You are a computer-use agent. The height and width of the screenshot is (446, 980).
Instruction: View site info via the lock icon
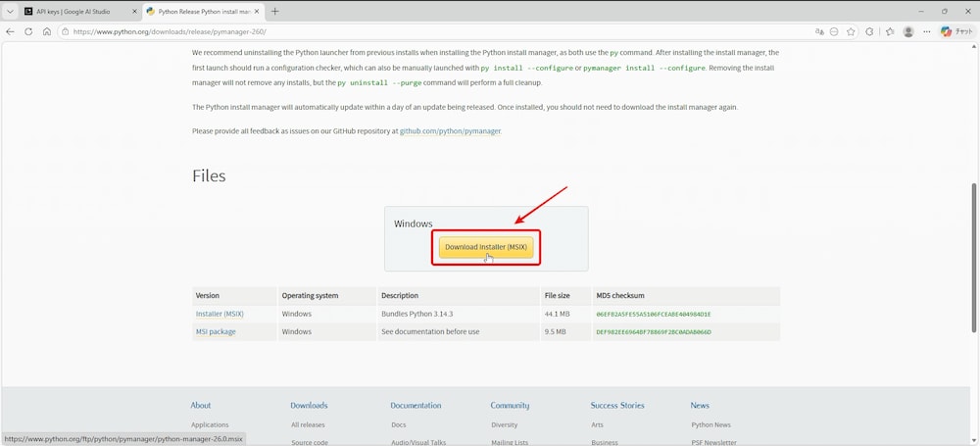click(66, 31)
